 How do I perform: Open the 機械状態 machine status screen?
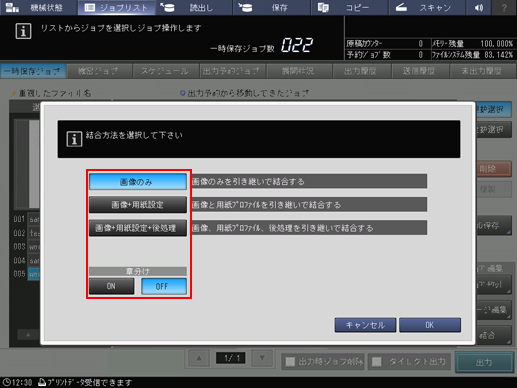38,7
